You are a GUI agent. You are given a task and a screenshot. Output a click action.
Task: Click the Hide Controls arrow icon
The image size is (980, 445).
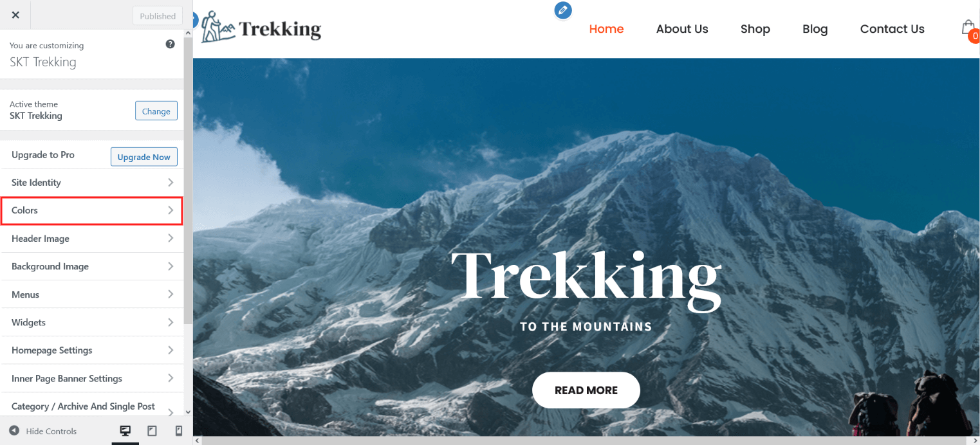coord(14,431)
